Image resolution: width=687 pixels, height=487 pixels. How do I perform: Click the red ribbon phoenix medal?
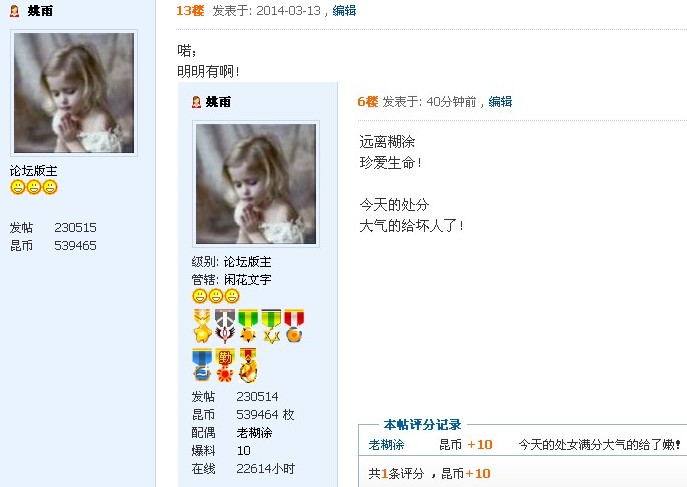[248, 365]
